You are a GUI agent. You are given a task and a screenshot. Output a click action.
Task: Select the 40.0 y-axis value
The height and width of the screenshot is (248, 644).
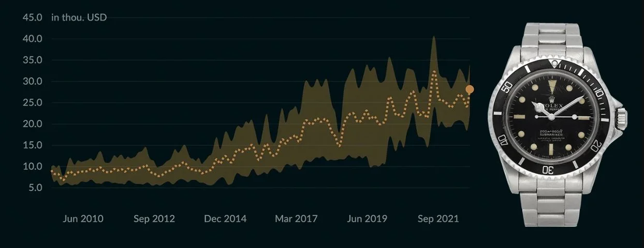[x=32, y=39]
